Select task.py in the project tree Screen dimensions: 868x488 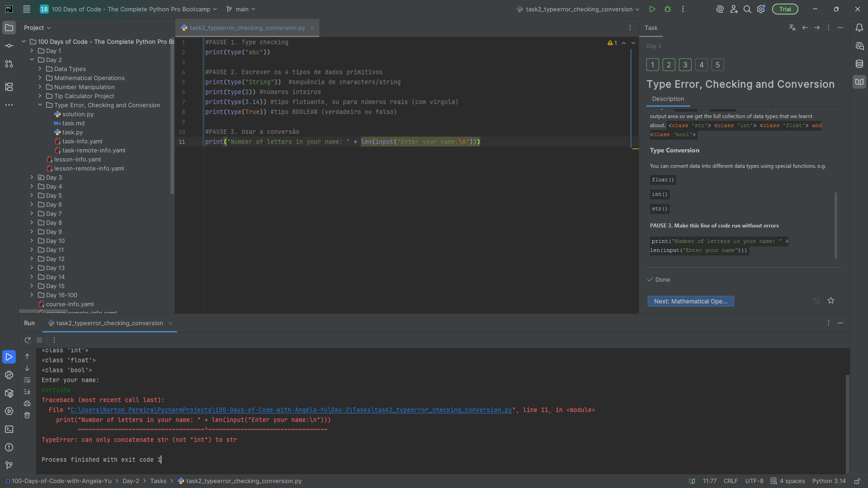click(x=72, y=132)
